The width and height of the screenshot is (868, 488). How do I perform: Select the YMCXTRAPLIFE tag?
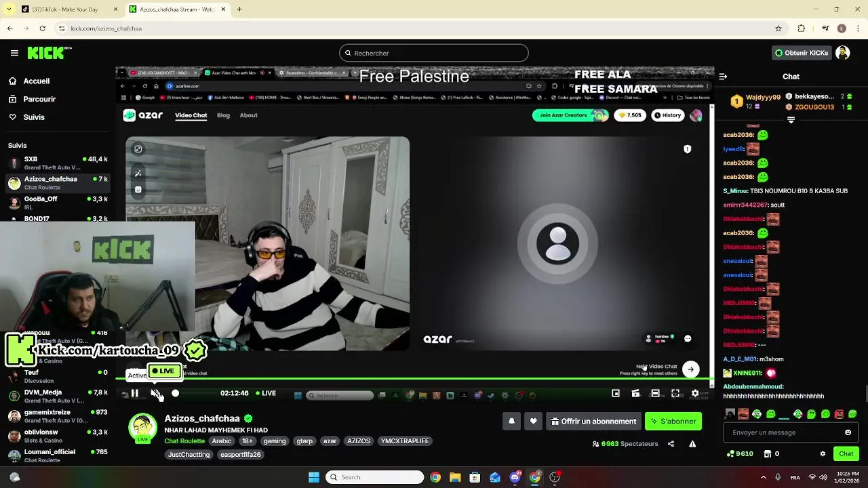[x=405, y=441]
